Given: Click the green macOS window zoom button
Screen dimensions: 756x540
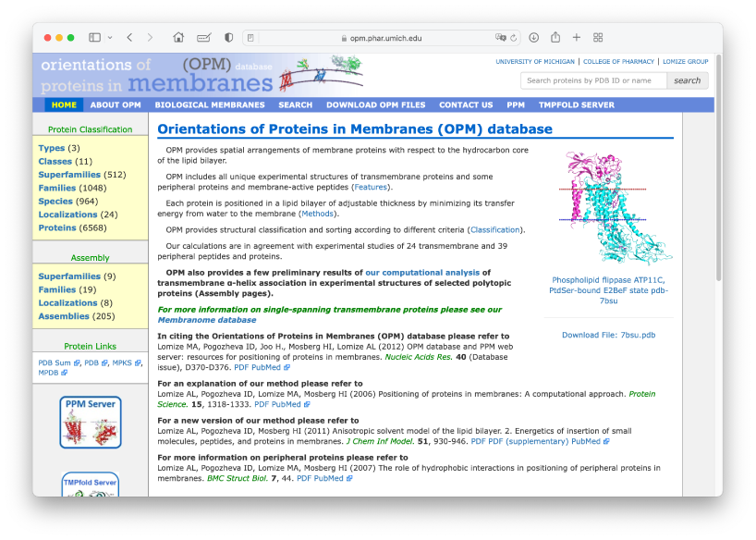Looking at the screenshot, I should pos(71,38).
